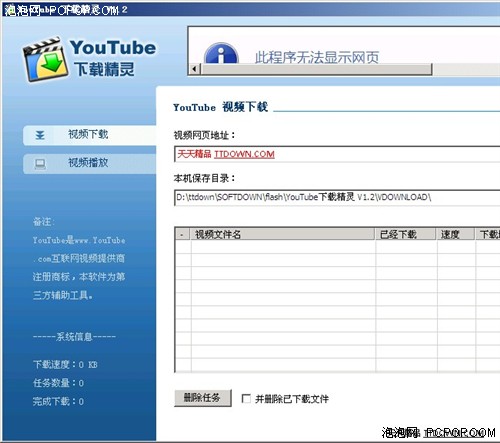Click the TTDOWN.COM link in address field
The image size is (500, 443).
pos(244,154)
